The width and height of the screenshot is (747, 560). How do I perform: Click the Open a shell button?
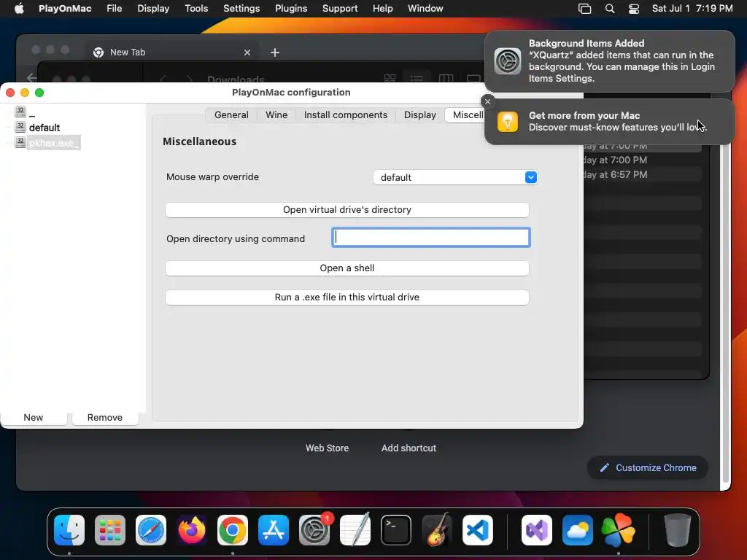coord(347,268)
